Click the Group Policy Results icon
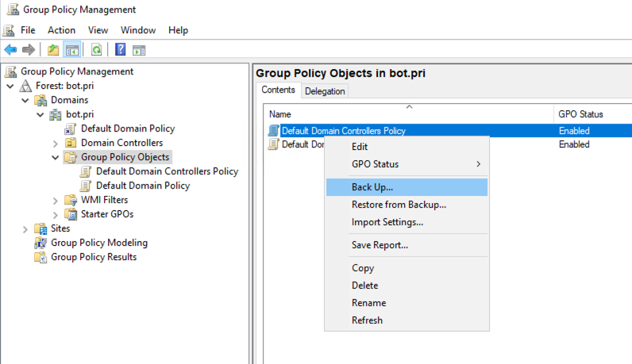Image resolution: width=632 pixels, height=364 pixels. [x=40, y=257]
